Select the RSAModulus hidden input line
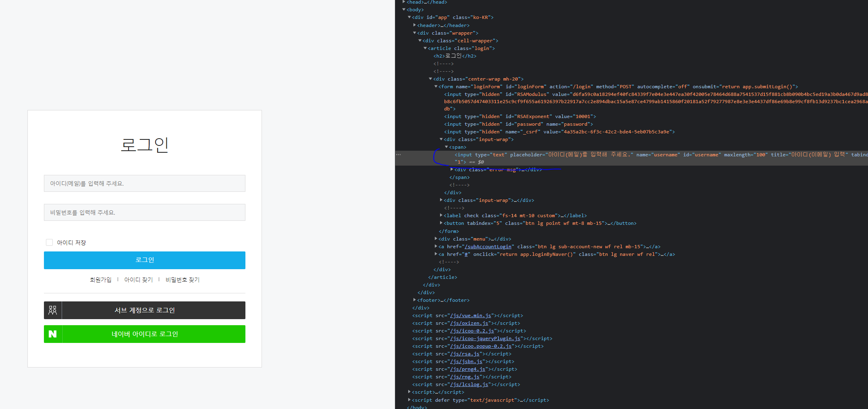This screenshot has width=868, height=409. coord(656,102)
